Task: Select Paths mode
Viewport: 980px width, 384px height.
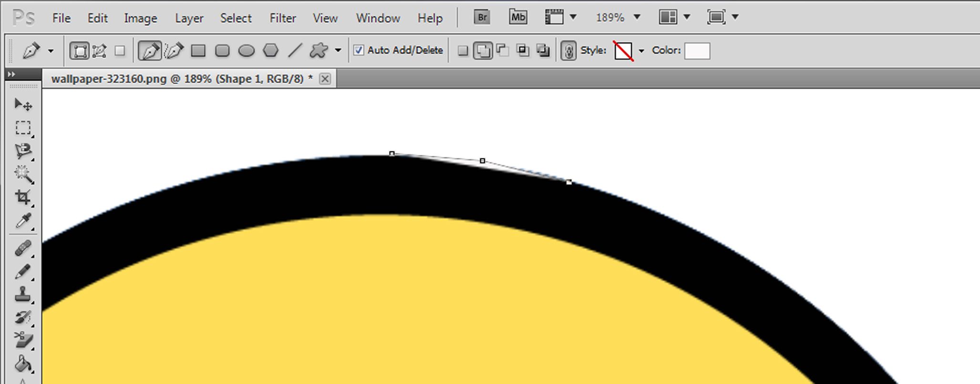Action: coord(99,51)
